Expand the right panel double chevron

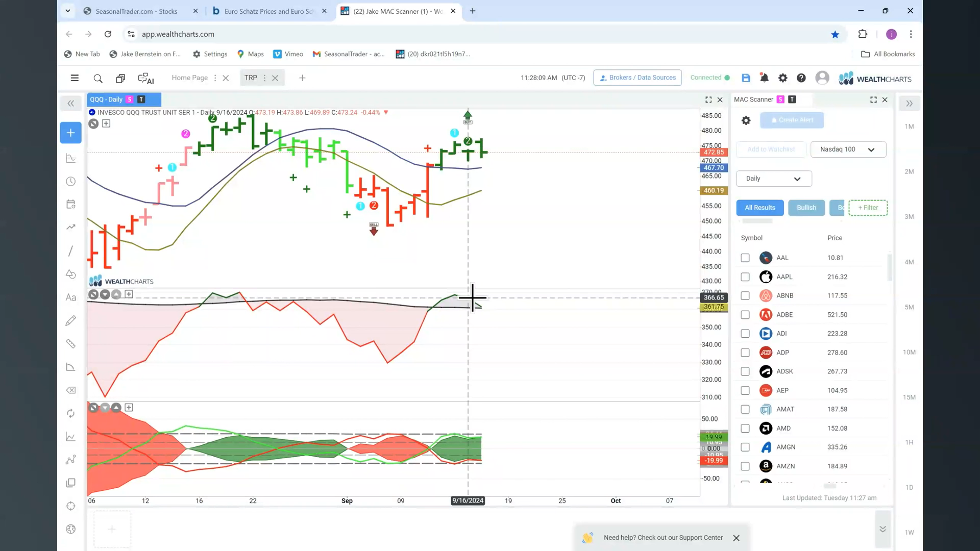[x=909, y=104]
